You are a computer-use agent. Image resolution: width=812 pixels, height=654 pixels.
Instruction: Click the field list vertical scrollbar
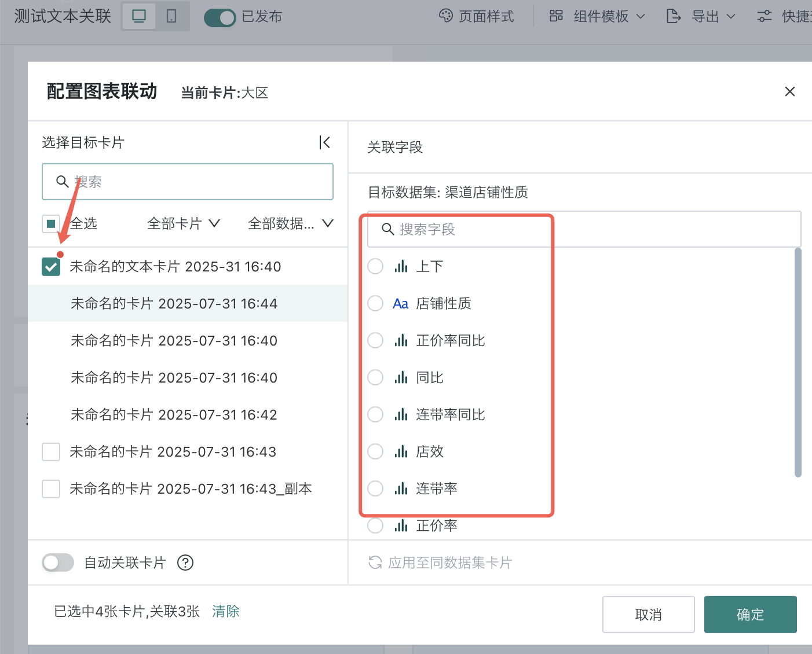(x=798, y=362)
